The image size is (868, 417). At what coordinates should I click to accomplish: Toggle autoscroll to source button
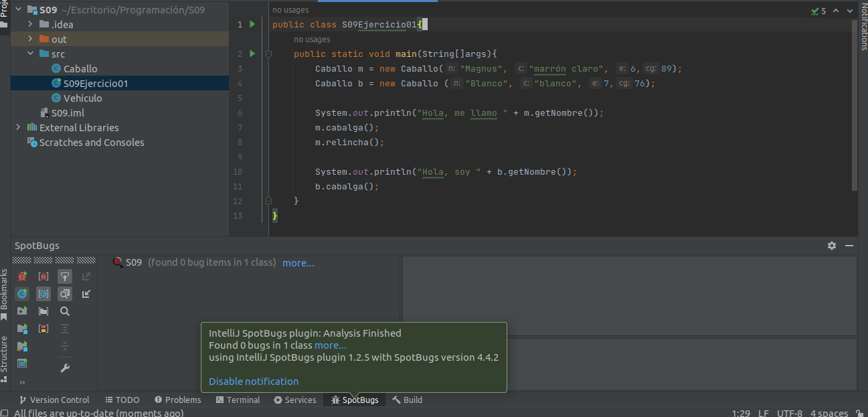tap(65, 276)
